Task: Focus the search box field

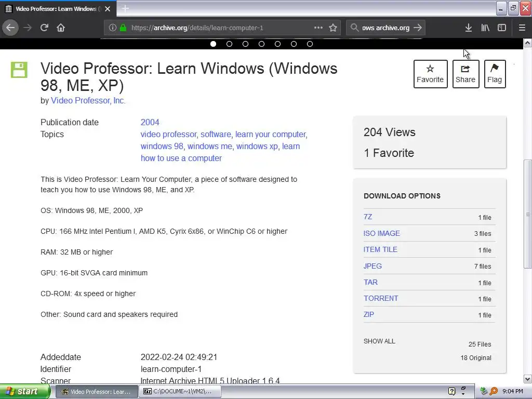Action: click(385, 28)
